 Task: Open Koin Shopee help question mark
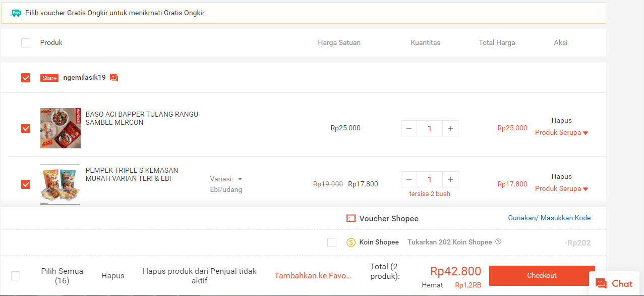[498, 242]
